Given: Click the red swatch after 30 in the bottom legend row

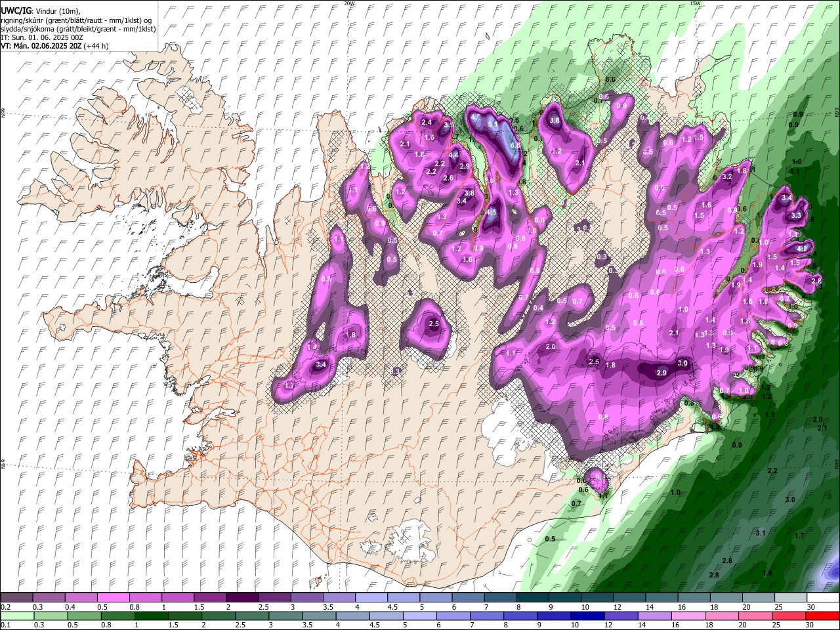Looking at the screenshot, I should click(x=823, y=616).
